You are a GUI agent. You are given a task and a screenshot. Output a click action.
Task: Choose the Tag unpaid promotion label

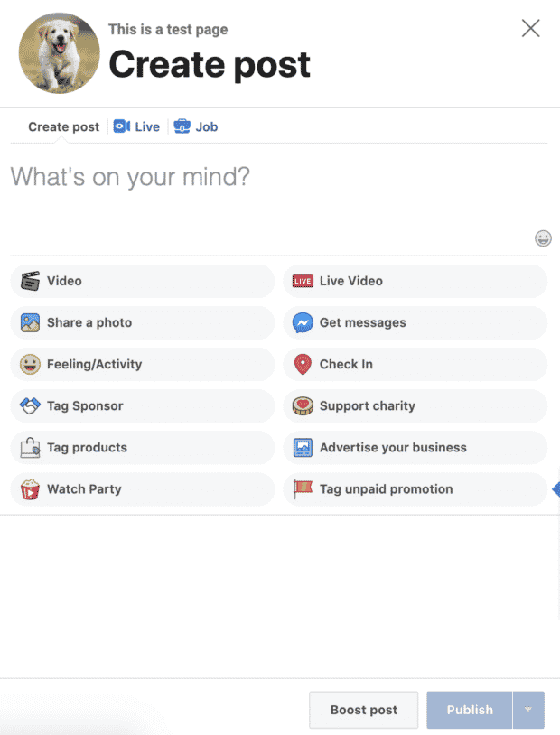(386, 488)
